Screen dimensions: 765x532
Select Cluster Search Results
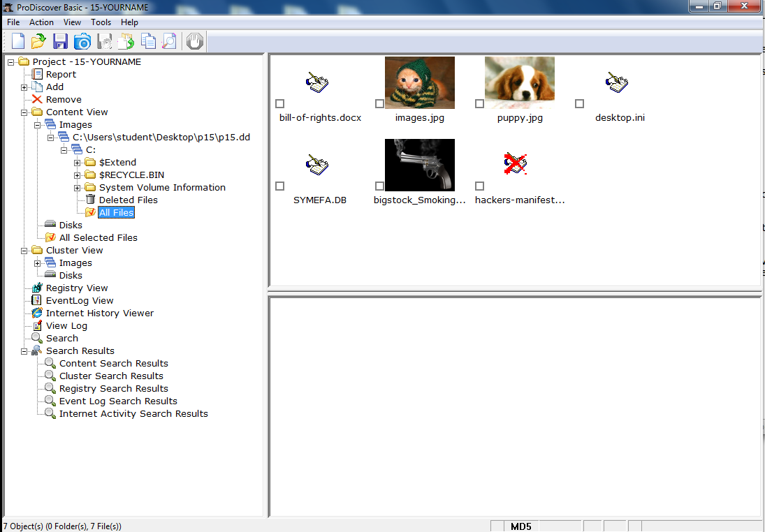click(x=111, y=376)
